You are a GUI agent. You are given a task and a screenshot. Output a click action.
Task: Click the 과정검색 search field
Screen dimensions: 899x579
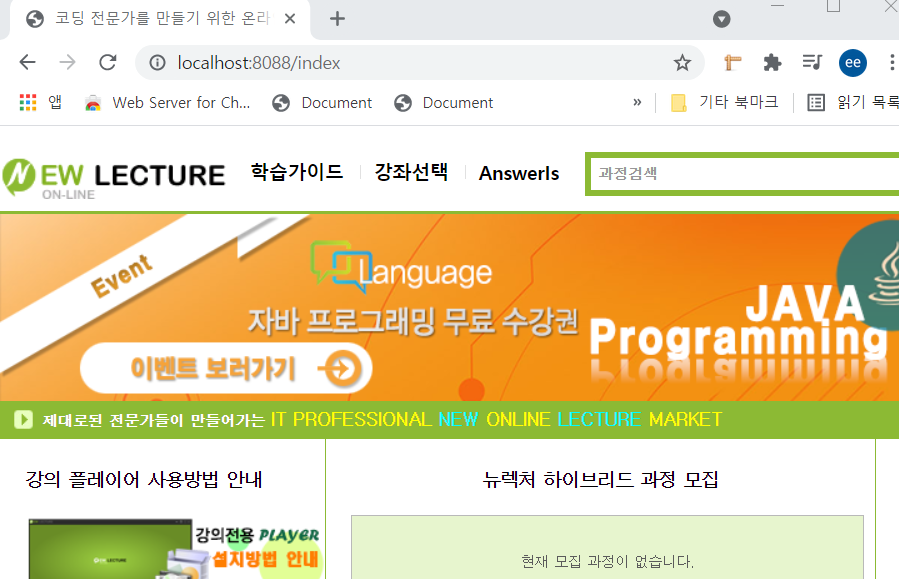[744, 174]
